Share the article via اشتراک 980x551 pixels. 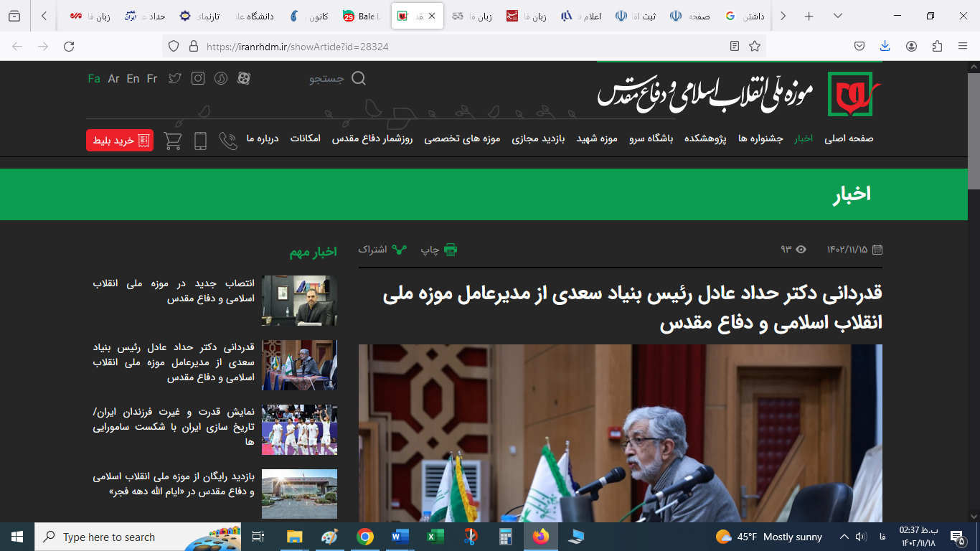tap(383, 250)
